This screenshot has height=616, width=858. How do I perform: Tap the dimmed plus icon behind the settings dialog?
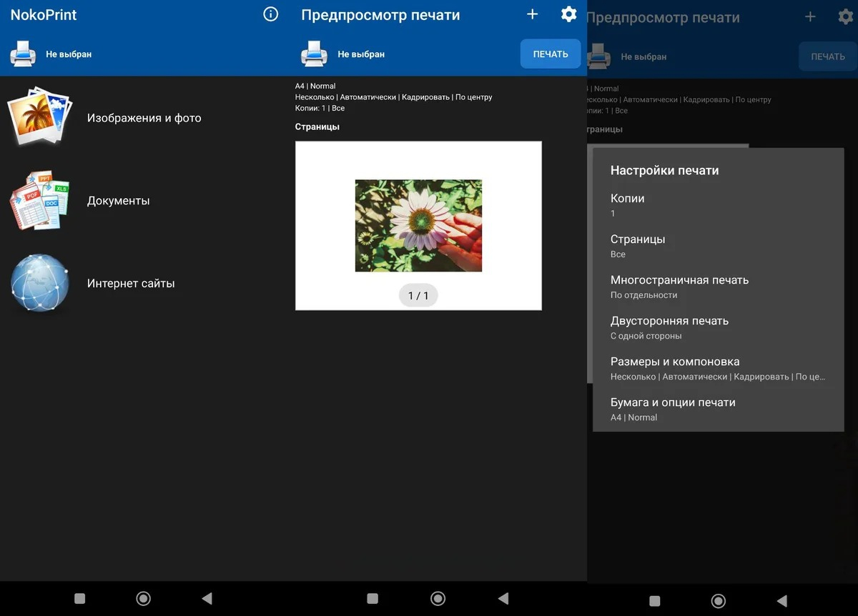click(x=809, y=17)
